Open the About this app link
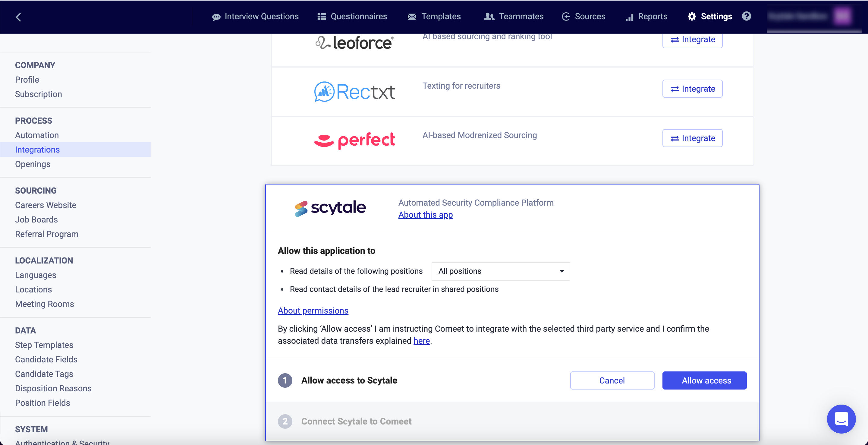 pyautogui.click(x=426, y=215)
